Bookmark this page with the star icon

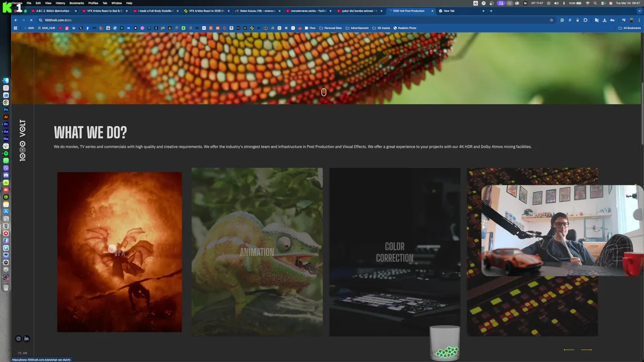pyautogui.click(x=551, y=20)
